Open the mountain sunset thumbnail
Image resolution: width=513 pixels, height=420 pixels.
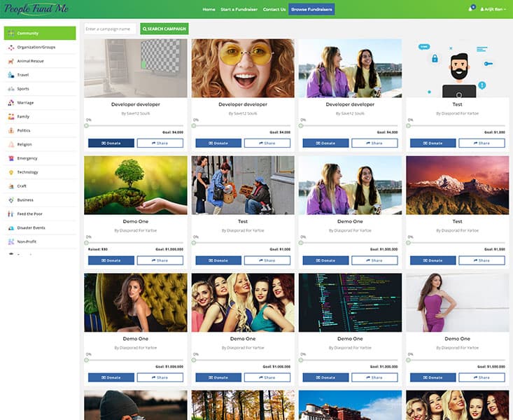pyautogui.click(x=458, y=185)
